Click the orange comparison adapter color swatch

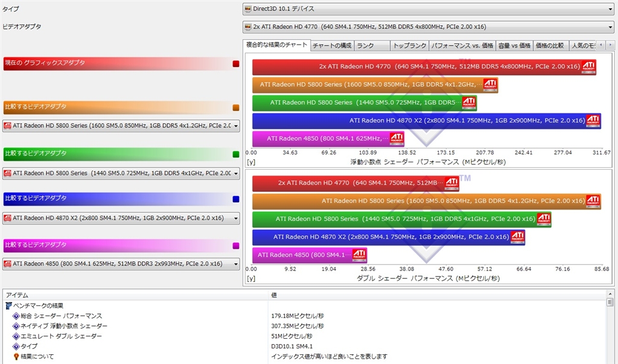[236, 107]
